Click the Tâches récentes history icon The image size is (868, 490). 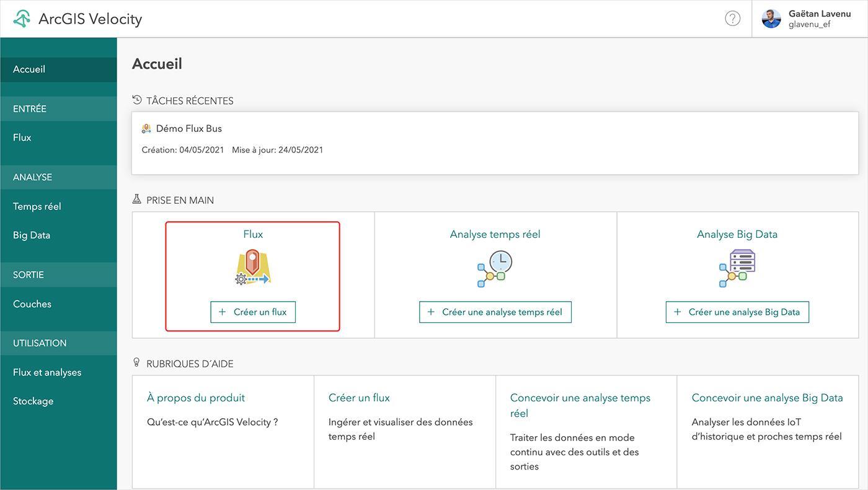point(137,100)
